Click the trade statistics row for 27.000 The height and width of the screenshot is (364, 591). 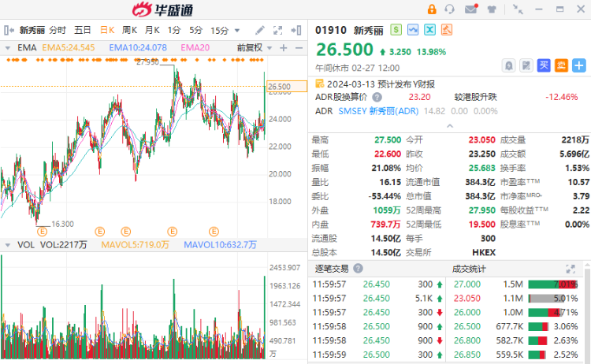tap(515, 284)
